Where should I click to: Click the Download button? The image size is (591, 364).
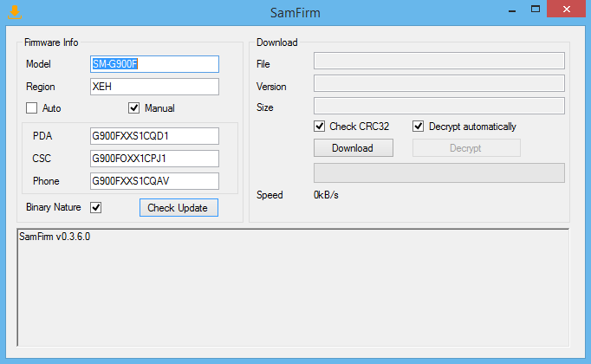click(354, 147)
